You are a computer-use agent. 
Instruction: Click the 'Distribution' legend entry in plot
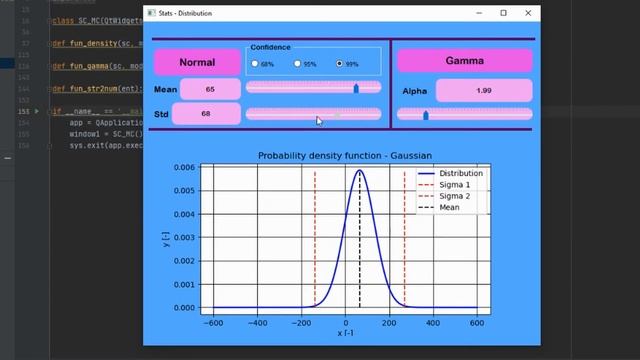(451, 173)
